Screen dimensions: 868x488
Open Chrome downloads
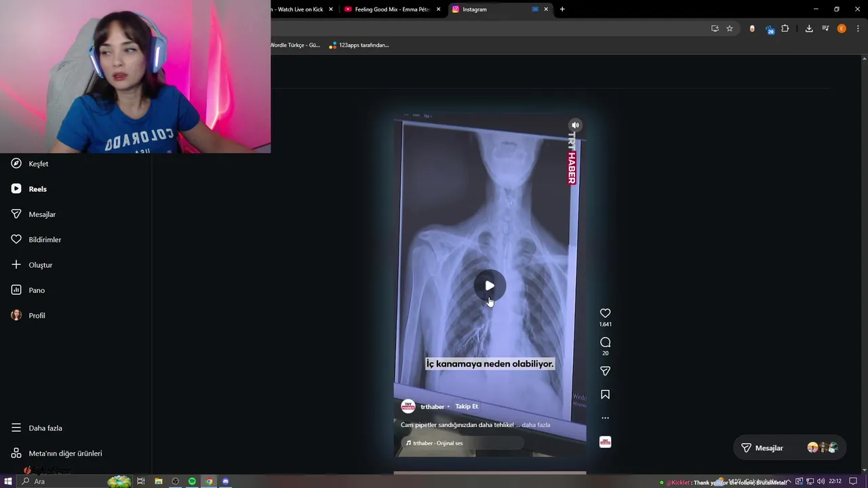point(809,28)
